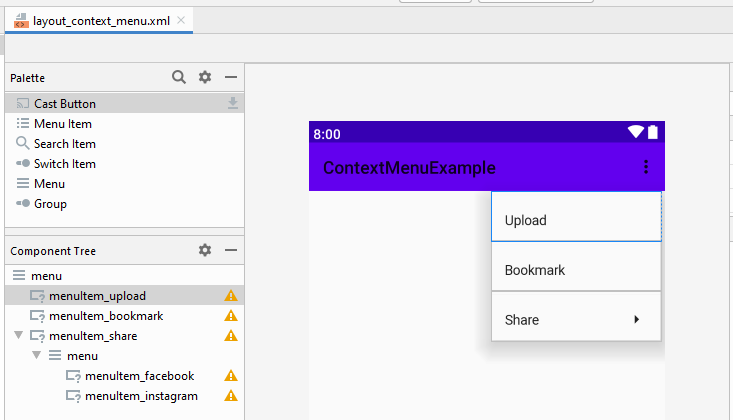Open Palette settings gear

tap(205, 77)
